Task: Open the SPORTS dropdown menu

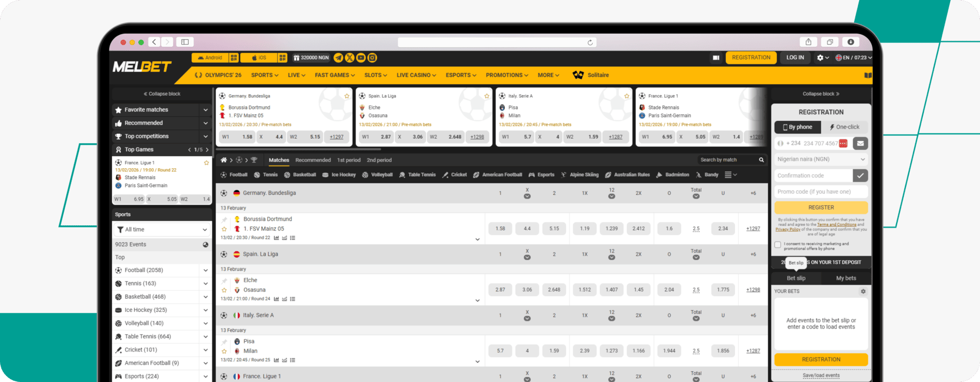Action: click(x=265, y=75)
